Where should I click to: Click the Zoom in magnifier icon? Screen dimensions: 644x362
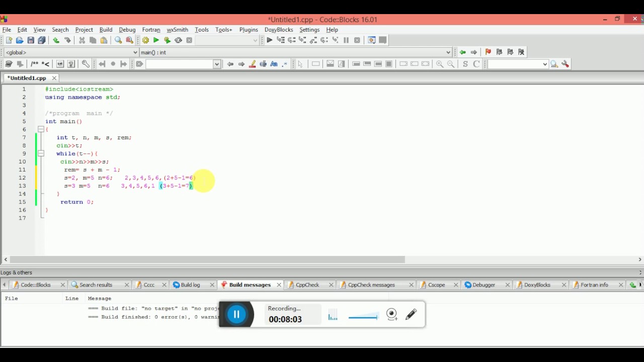tap(440, 64)
